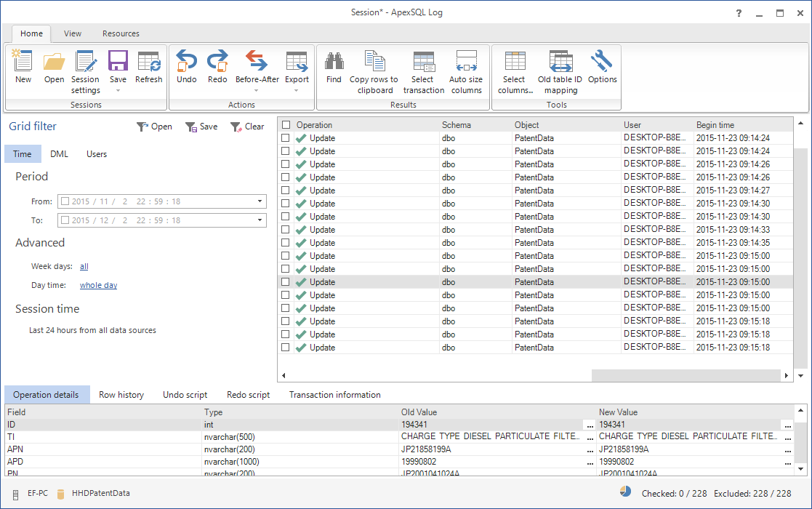Open Old table ID mapping
Image resolution: width=812 pixels, height=509 pixels.
coord(560,71)
